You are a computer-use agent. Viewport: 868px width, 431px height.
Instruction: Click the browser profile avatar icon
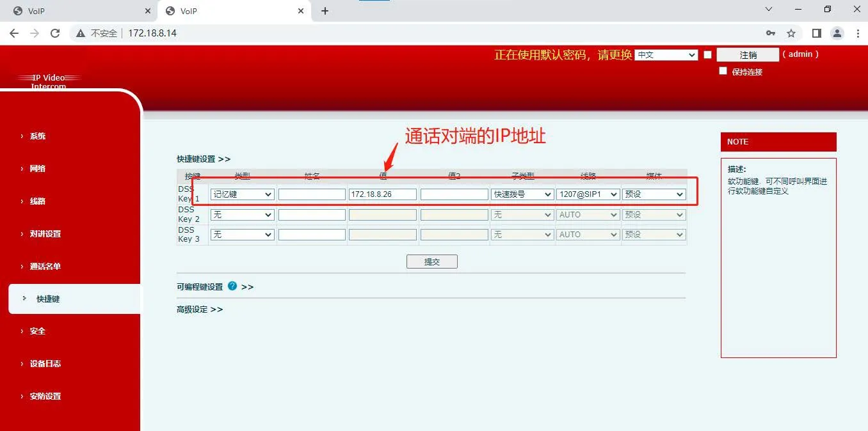838,32
